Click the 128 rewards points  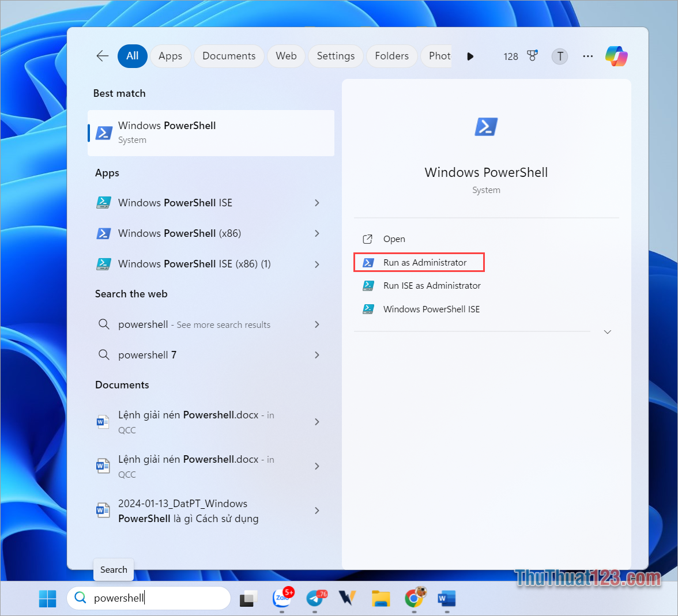(x=511, y=56)
